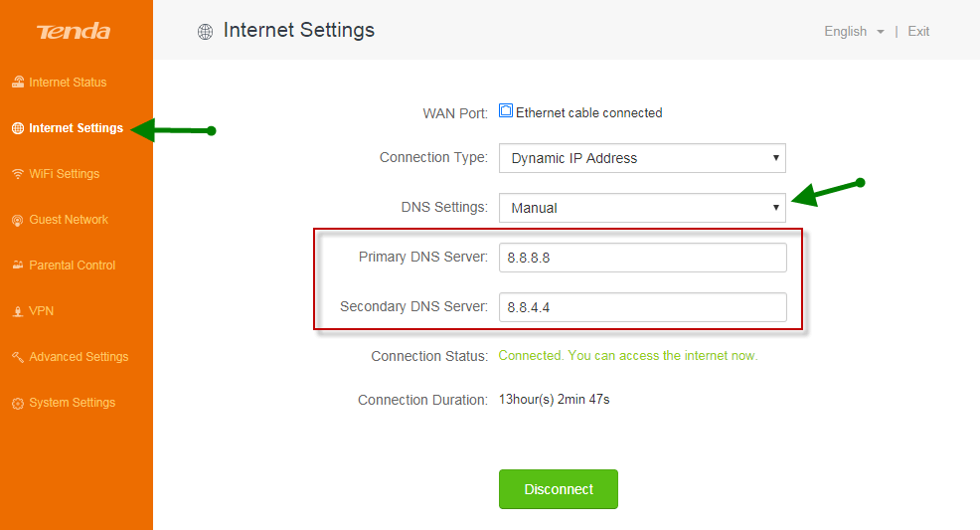980x530 pixels.
Task: Click the Ethernet cable WAN port icon
Action: [x=506, y=110]
